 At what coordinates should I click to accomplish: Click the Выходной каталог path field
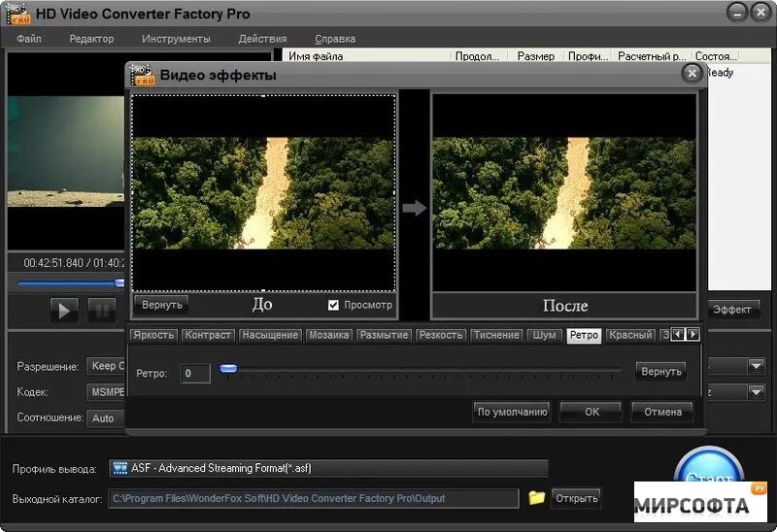(313, 498)
